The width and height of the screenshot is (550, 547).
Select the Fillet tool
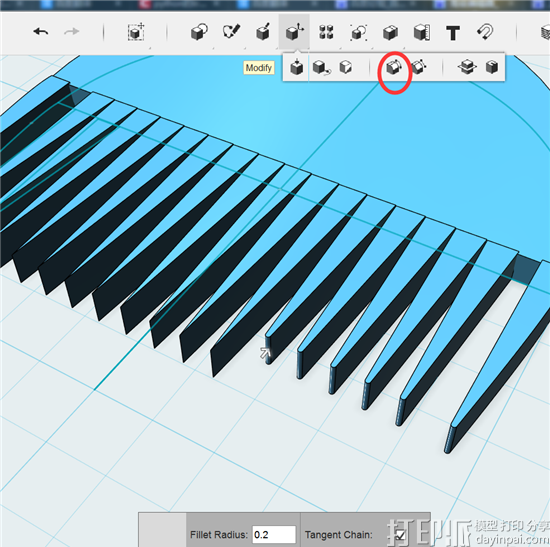point(394,67)
